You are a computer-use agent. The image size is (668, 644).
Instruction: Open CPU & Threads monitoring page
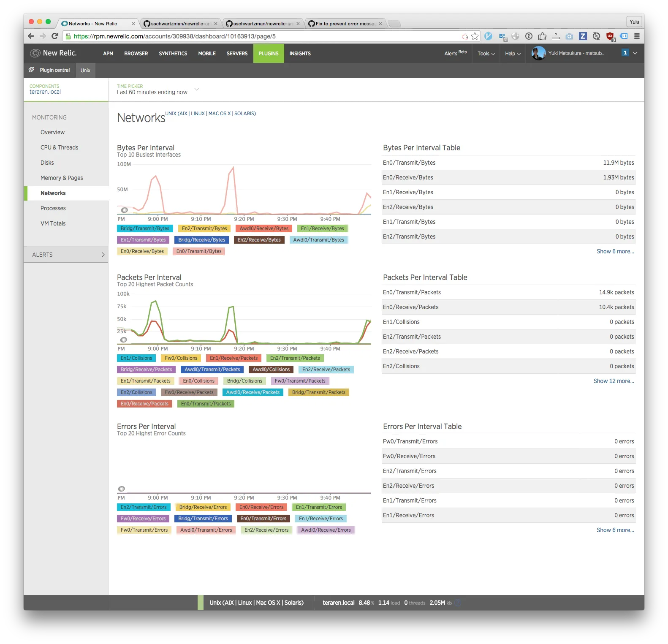coord(60,147)
